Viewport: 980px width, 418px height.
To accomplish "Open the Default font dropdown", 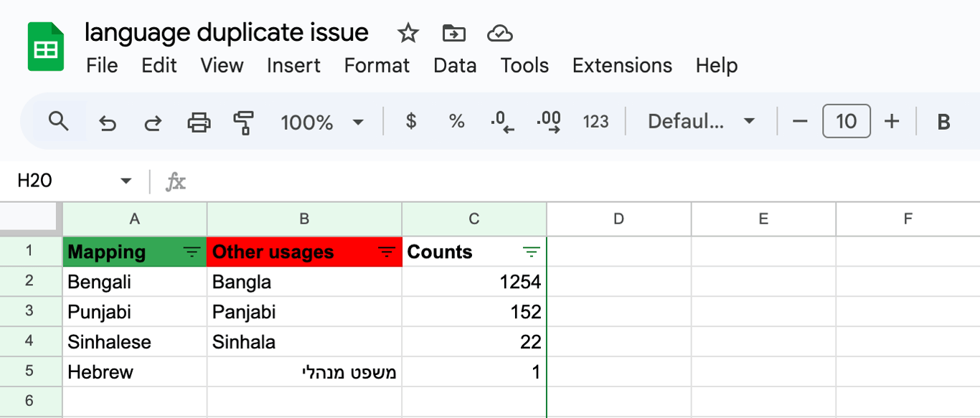I will tap(702, 121).
